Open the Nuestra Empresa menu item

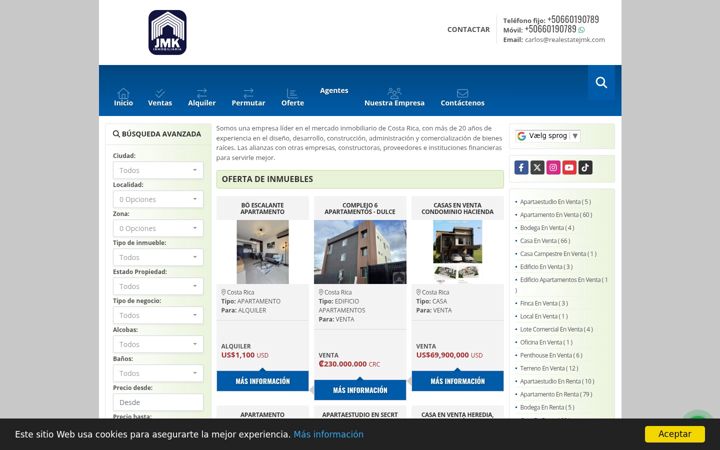394,103
